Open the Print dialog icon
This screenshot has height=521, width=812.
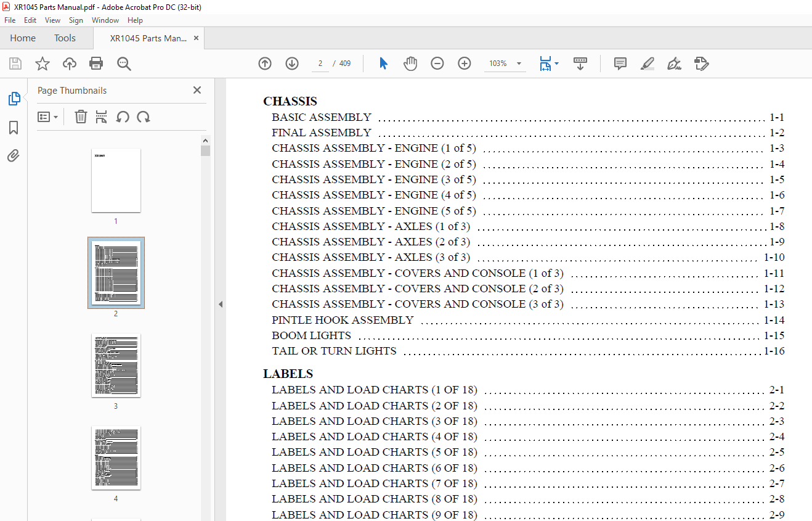click(x=96, y=64)
